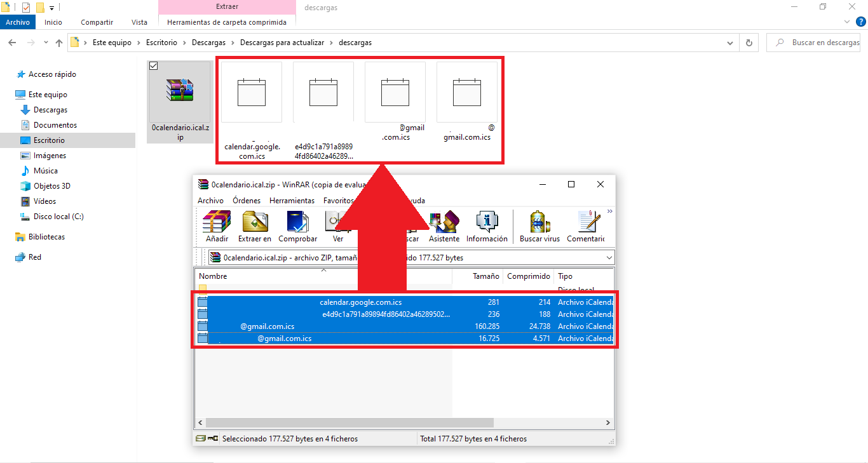This screenshot has width=868, height=463.
Task: Select the row with size 160.285 in WinRAR
Action: (405, 326)
